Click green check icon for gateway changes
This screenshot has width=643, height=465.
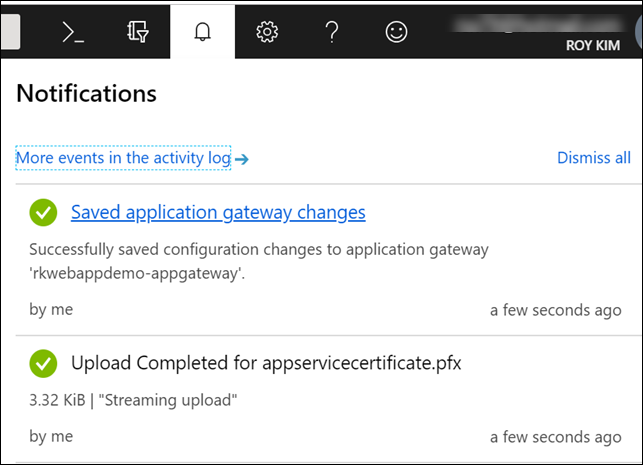(43, 212)
